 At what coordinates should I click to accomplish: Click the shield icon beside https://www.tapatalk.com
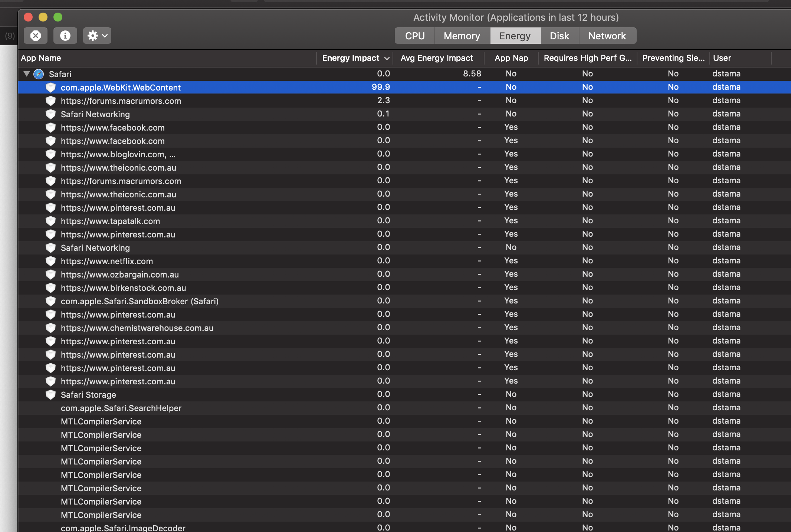50,221
